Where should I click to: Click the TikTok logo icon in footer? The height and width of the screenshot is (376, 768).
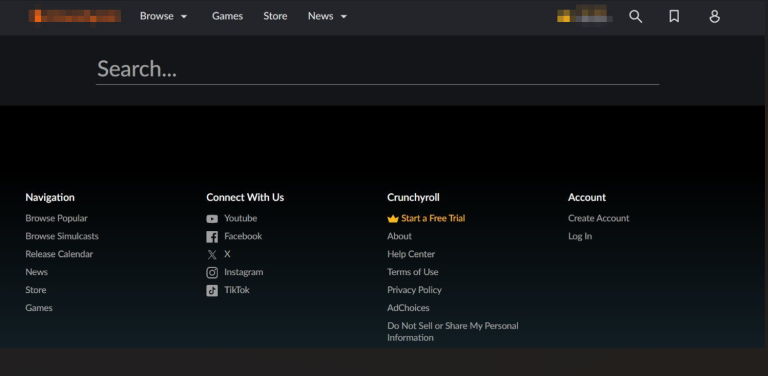[x=212, y=290]
